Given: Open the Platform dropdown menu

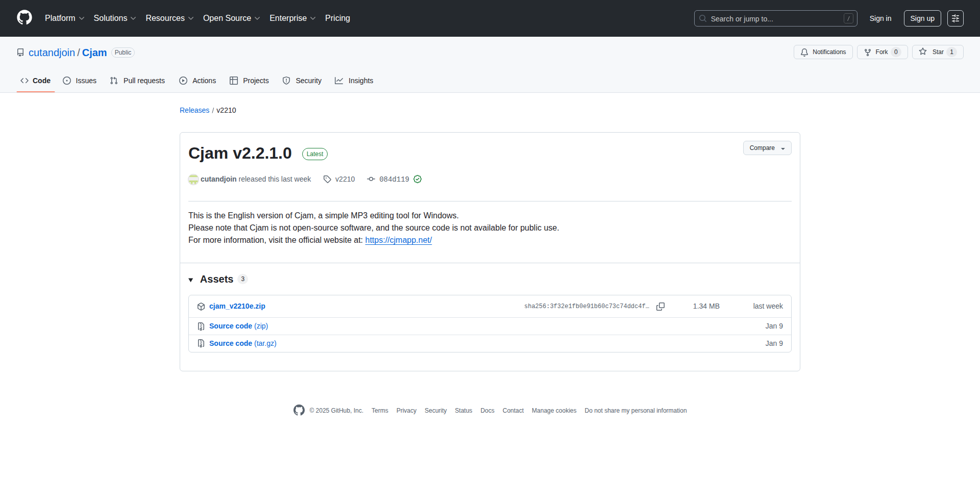Looking at the screenshot, I should 64,18.
